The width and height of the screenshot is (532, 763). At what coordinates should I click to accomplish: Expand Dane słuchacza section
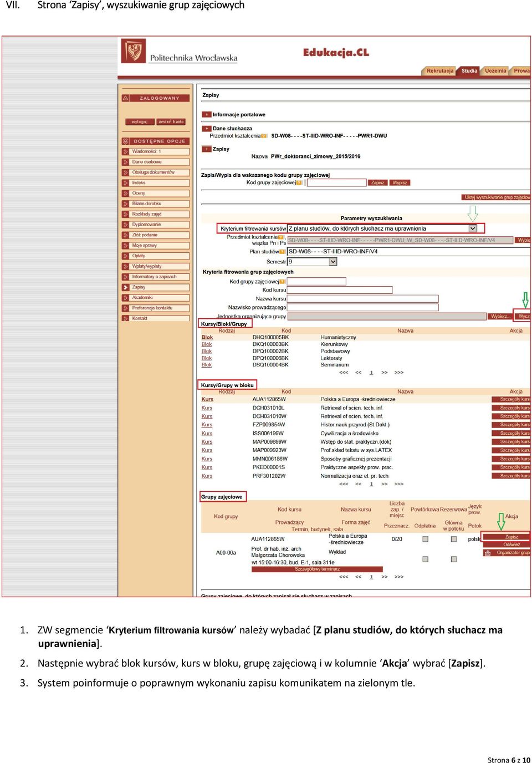[206, 129]
